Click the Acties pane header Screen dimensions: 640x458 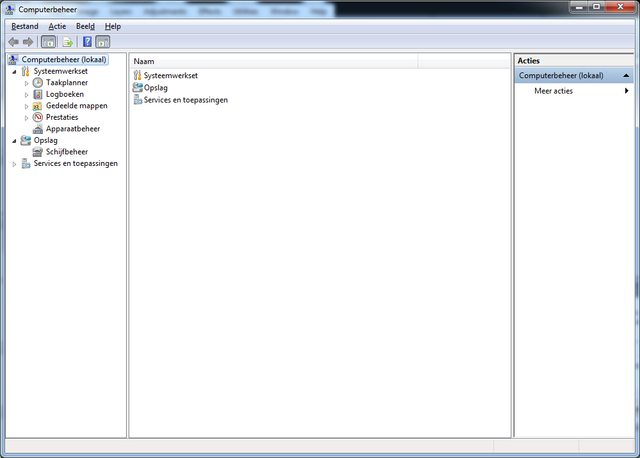[574, 60]
